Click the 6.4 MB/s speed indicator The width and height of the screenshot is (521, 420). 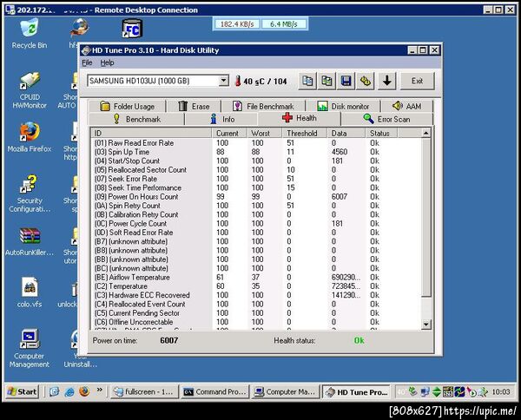tap(284, 24)
